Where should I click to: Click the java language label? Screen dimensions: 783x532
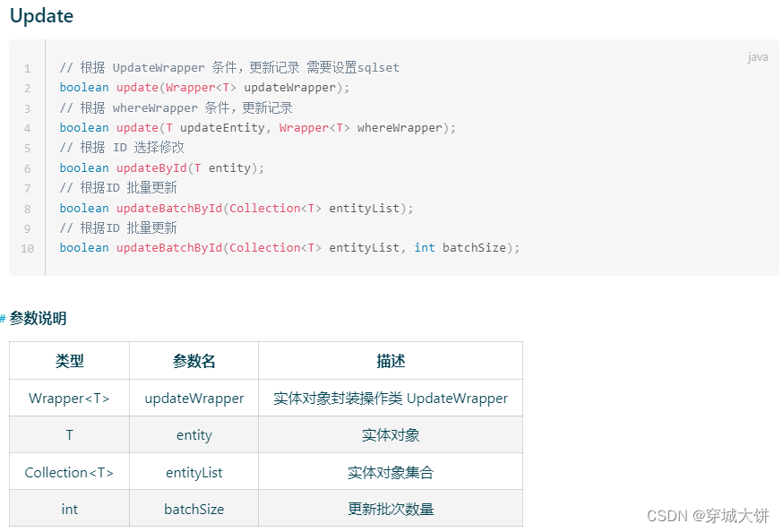click(758, 57)
